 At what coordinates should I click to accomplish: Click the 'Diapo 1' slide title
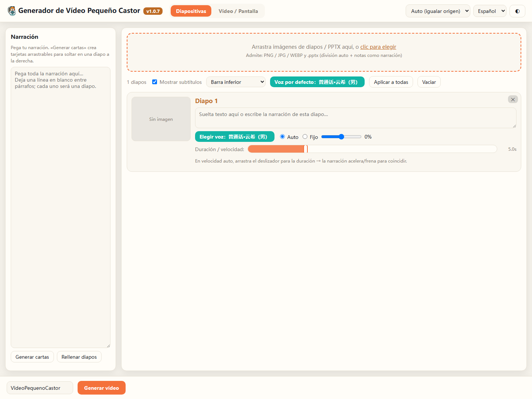pyautogui.click(x=206, y=101)
